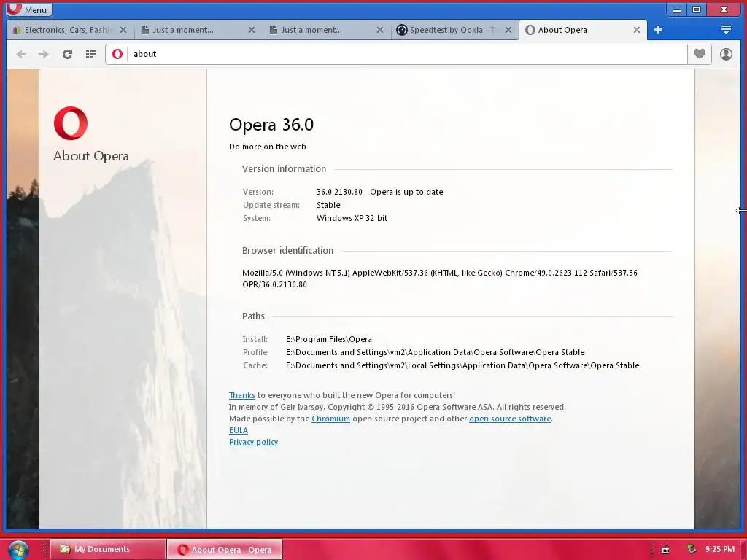The width and height of the screenshot is (747, 560).
Task: Go forward with the forward arrow
Action: [43, 54]
